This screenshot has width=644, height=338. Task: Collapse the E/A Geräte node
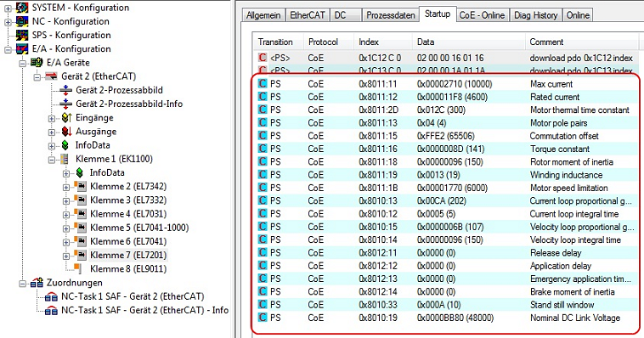point(23,63)
